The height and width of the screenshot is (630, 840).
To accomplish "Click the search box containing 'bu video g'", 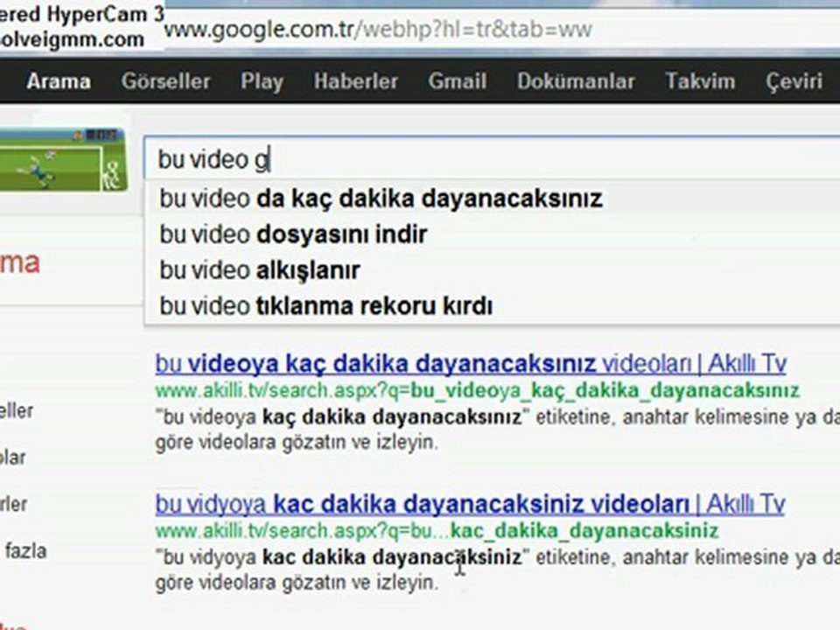I will 491,158.
